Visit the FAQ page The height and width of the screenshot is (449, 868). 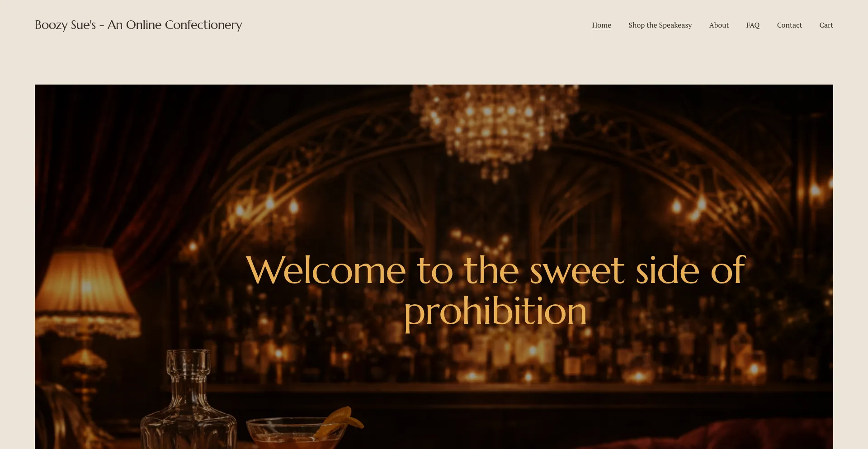(x=753, y=25)
